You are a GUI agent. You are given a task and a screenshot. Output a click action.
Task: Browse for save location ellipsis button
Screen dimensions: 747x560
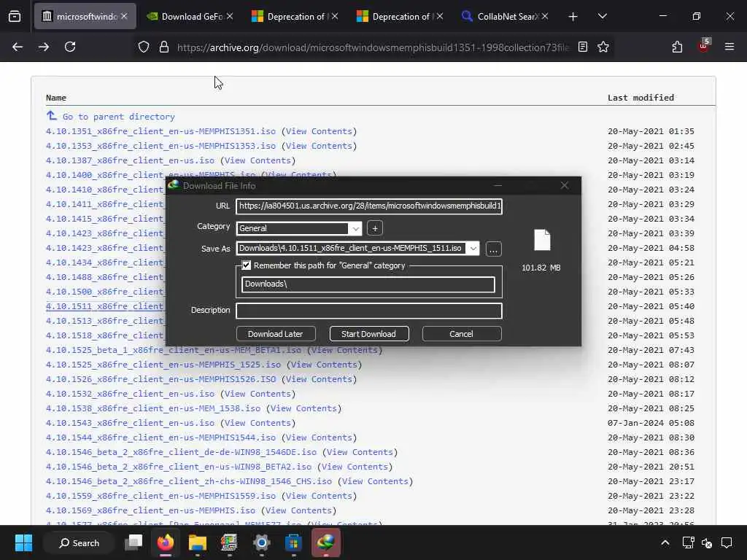coord(494,249)
